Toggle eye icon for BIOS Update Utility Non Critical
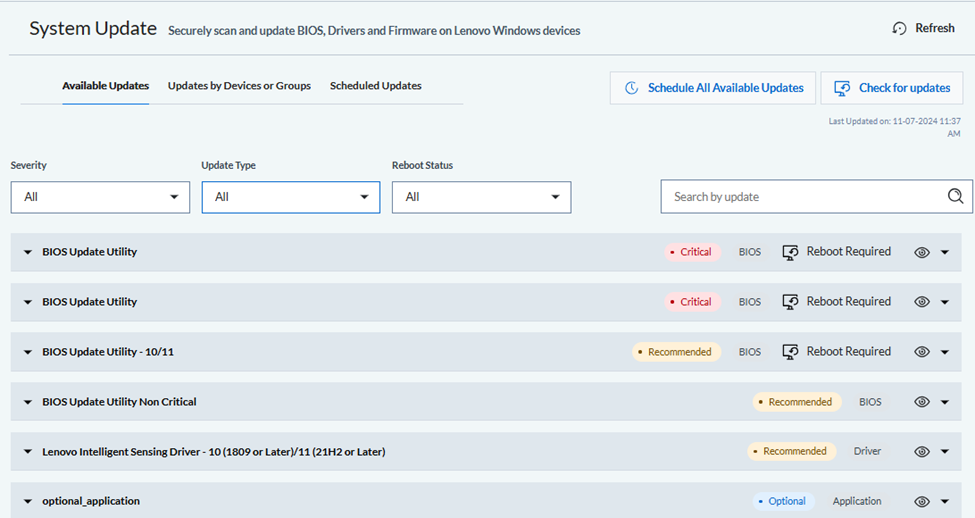975x518 pixels. tap(922, 402)
